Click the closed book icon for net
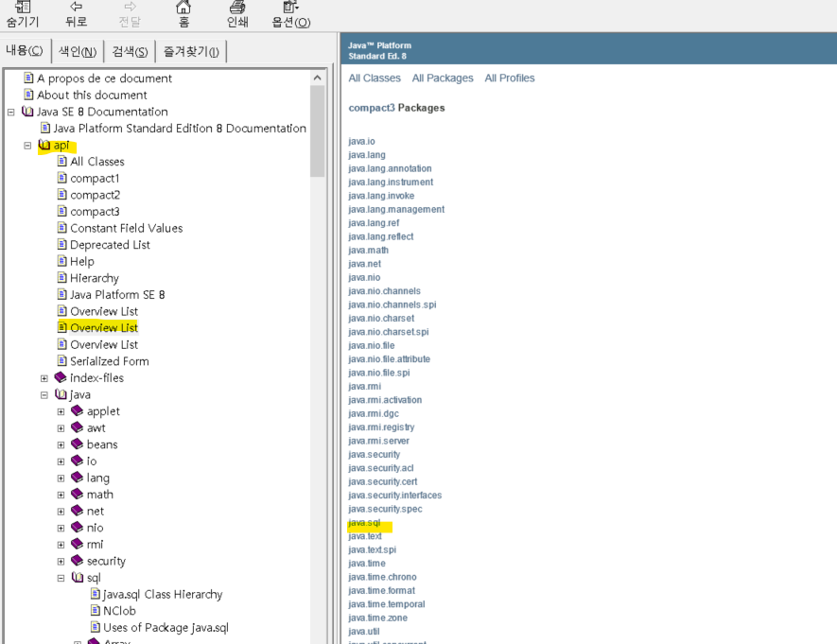This screenshot has width=837, height=644. pyautogui.click(x=78, y=510)
